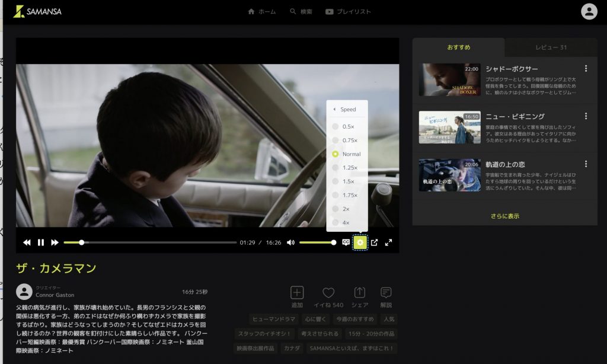Open options for シャドーボクサー via three-dot menu
The image size is (607, 364).
pos(585,68)
